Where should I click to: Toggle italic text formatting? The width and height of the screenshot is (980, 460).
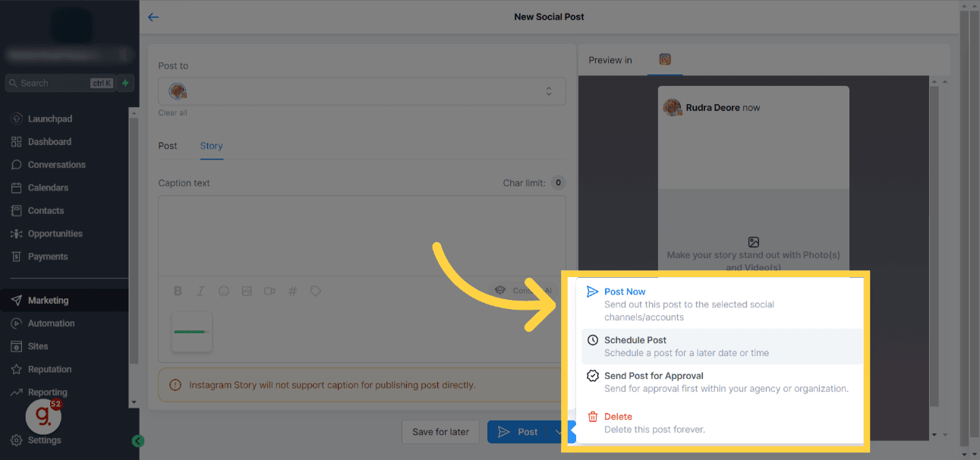tap(200, 291)
